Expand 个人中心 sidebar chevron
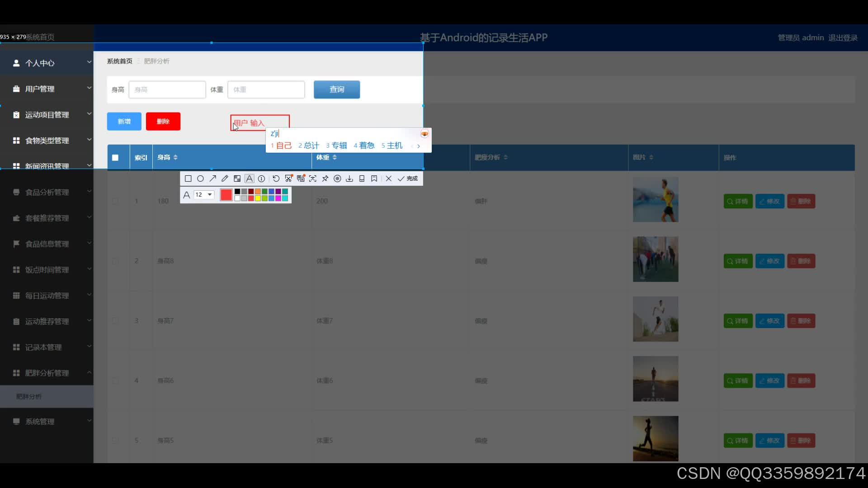The height and width of the screenshot is (488, 868). 89,62
